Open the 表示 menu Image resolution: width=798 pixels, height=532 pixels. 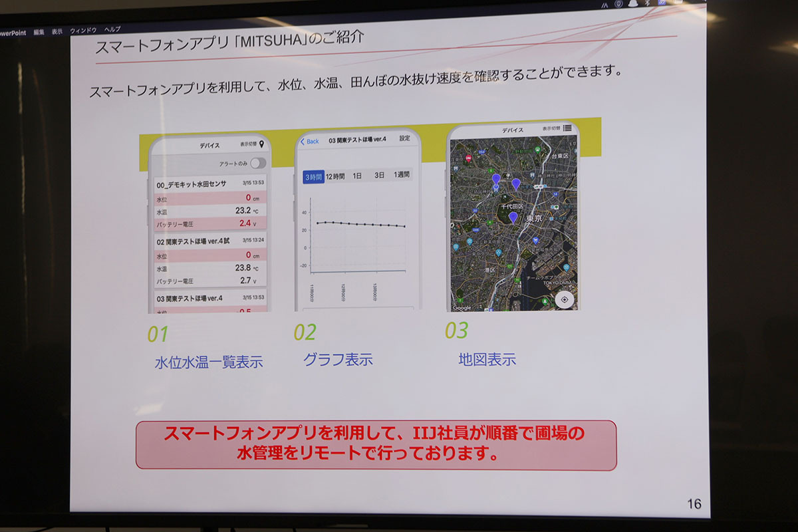57,31
